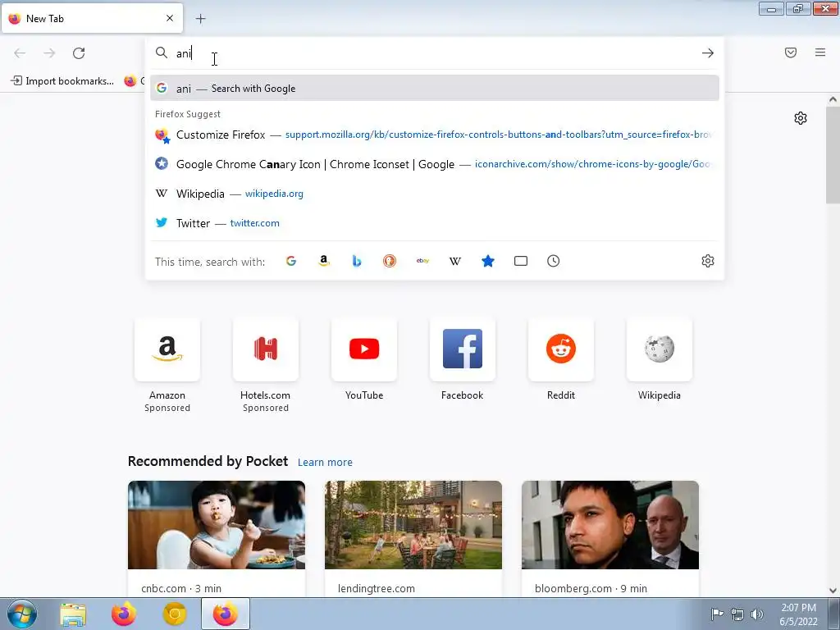Save to Pocket icon in toolbar
Image resolution: width=840 pixels, height=630 pixels.
(791, 52)
